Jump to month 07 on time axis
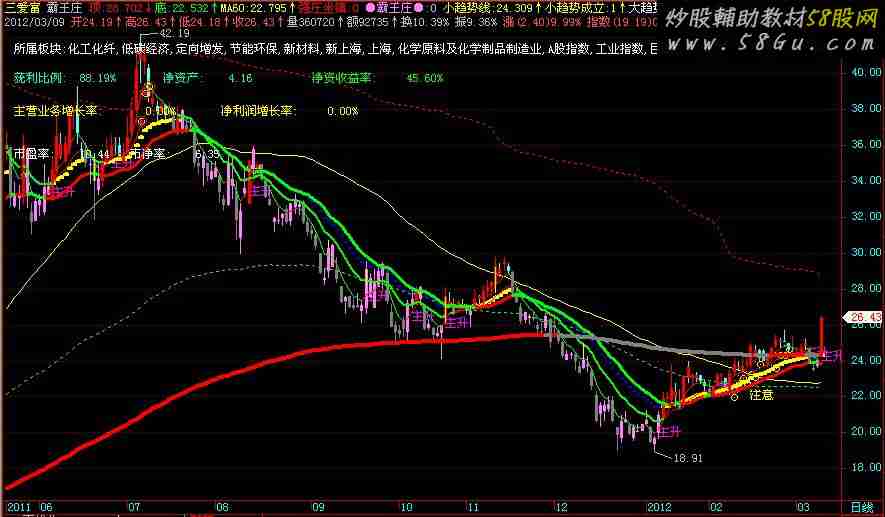This screenshot has height=517, width=885. (x=134, y=507)
